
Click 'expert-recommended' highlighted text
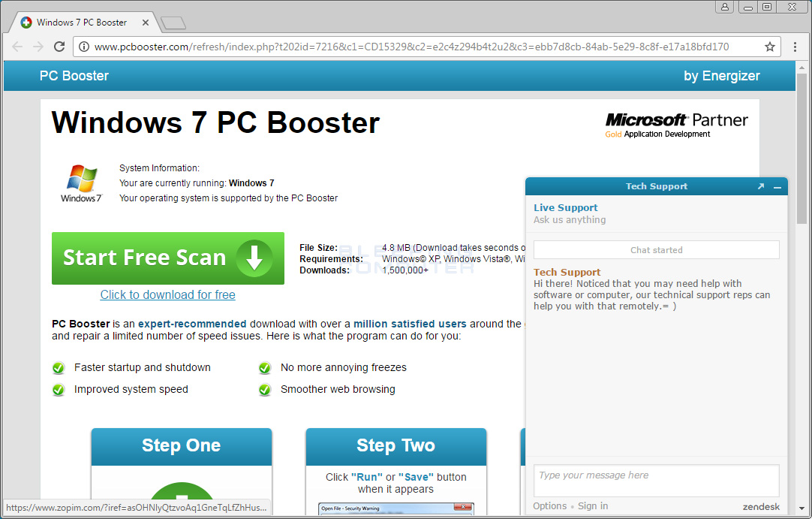point(192,324)
